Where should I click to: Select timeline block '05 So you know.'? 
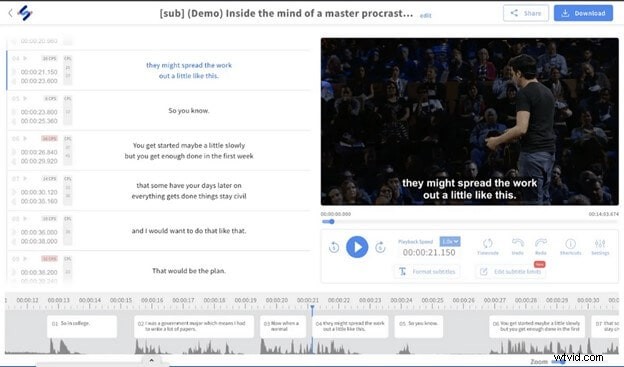[419, 326]
